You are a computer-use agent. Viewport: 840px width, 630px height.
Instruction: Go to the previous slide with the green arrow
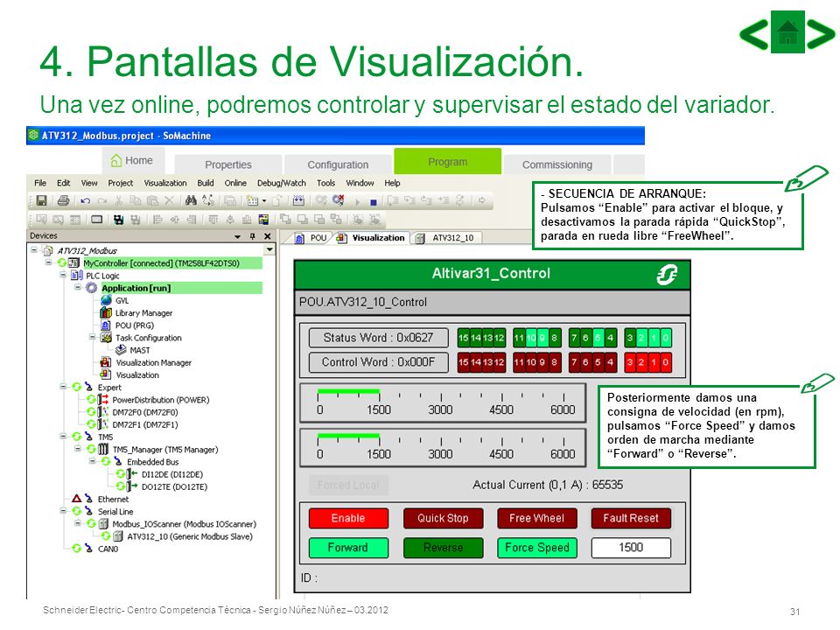coord(754,34)
